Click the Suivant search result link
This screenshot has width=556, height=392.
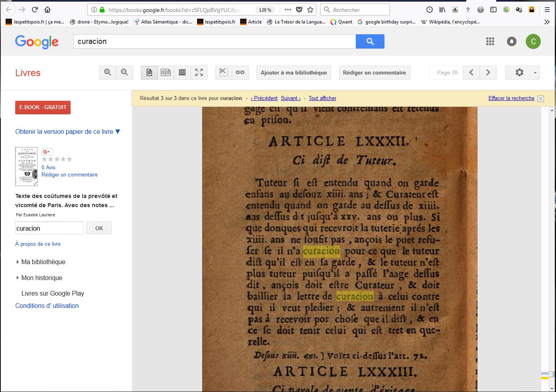click(x=290, y=98)
